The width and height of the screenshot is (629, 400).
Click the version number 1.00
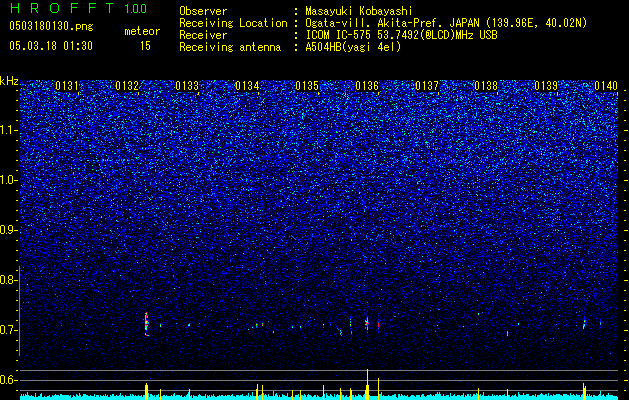click(135, 8)
